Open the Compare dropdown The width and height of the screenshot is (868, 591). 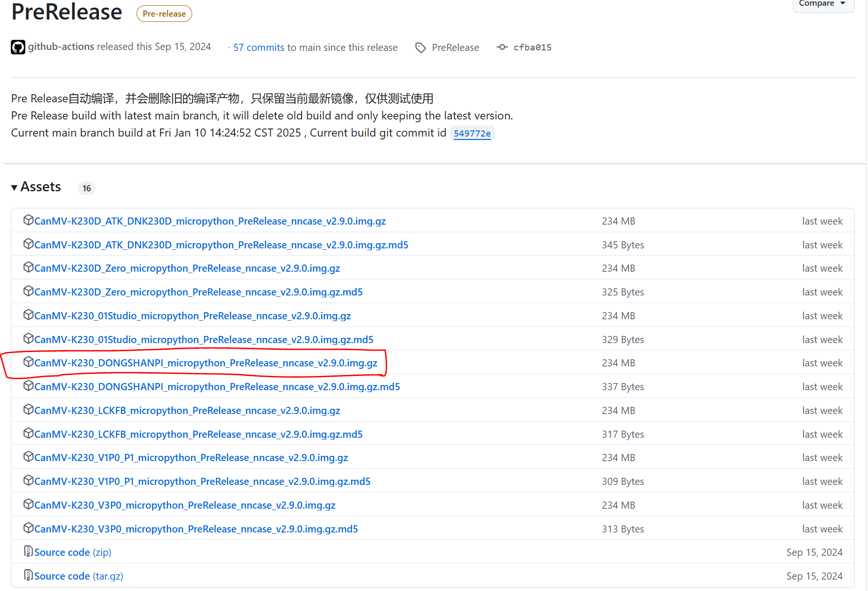(823, 4)
